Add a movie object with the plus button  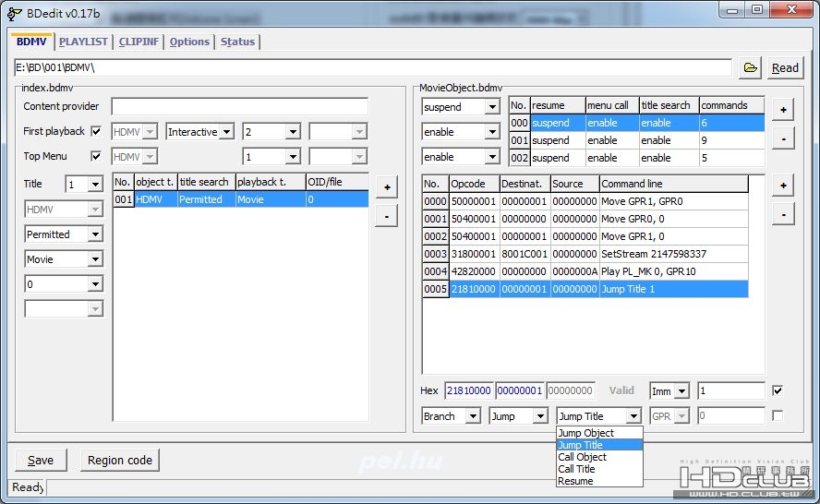pos(783,110)
